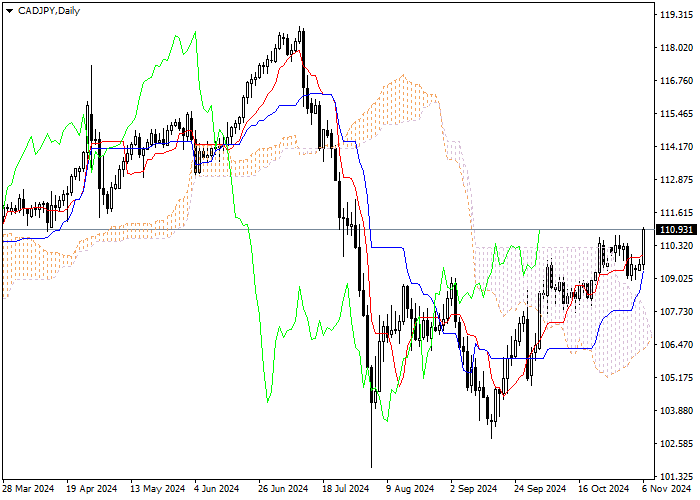Click the 4 Jun 2024 date label
700x500 pixels.
218,489
